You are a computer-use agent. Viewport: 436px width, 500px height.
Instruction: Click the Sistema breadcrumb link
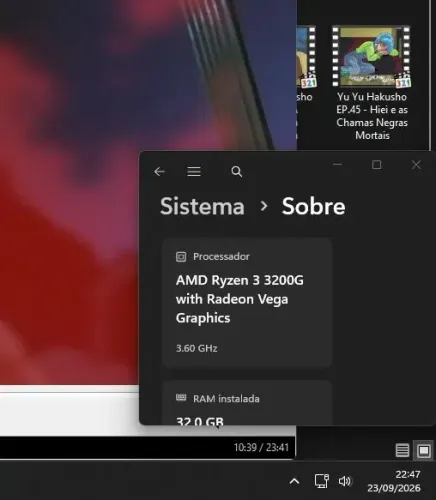coord(202,206)
